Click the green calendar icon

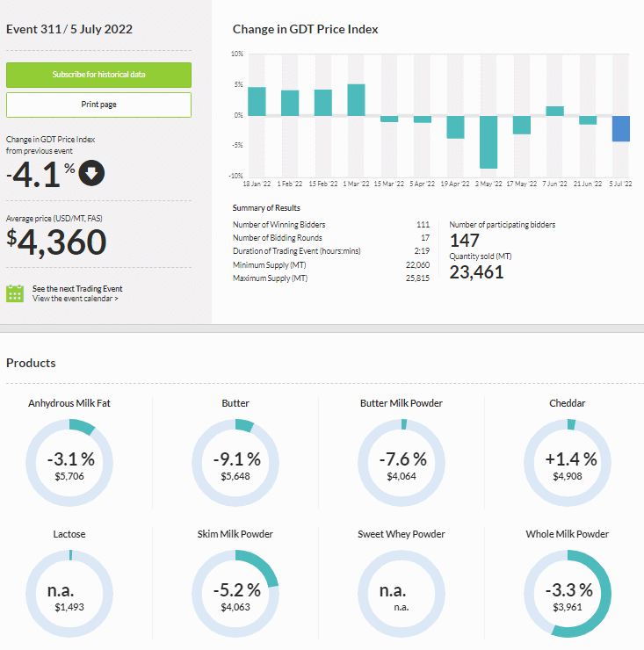(15, 293)
